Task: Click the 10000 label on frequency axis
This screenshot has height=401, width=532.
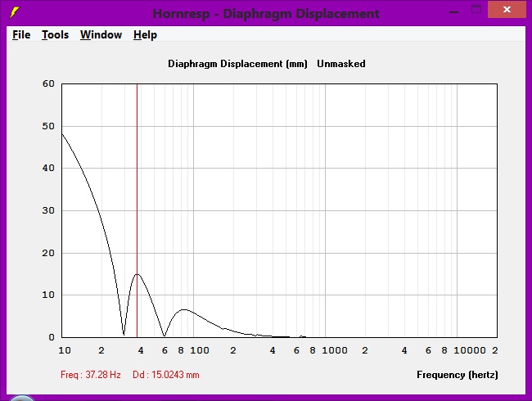Action: 470,350
